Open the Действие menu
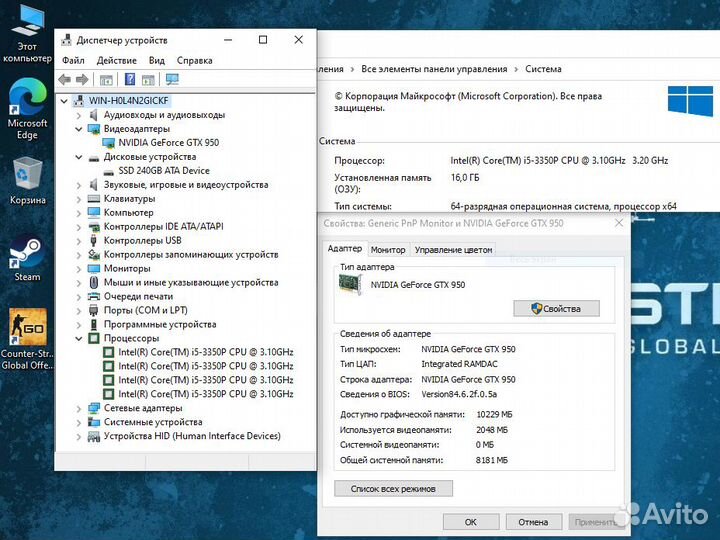The height and width of the screenshot is (540, 720). [x=117, y=61]
